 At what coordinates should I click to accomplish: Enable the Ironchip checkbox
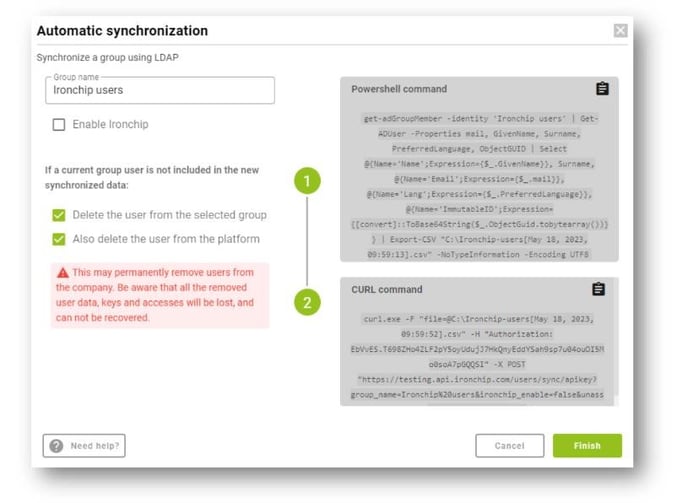(59, 124)
